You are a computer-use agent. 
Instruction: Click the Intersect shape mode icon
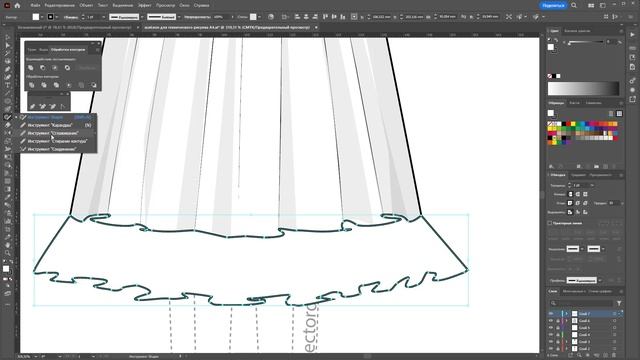click(55, 68)
